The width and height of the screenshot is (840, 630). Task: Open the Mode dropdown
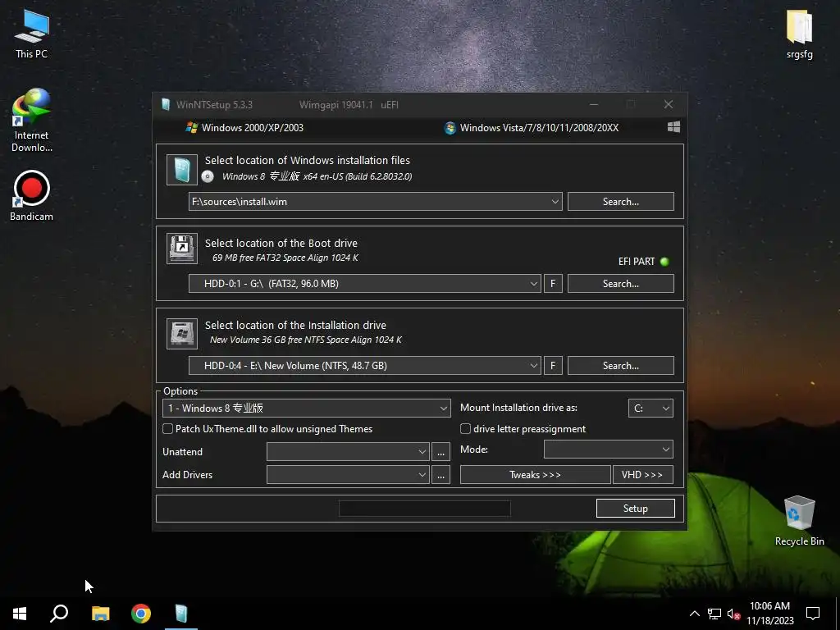click(x=666, y=450)
